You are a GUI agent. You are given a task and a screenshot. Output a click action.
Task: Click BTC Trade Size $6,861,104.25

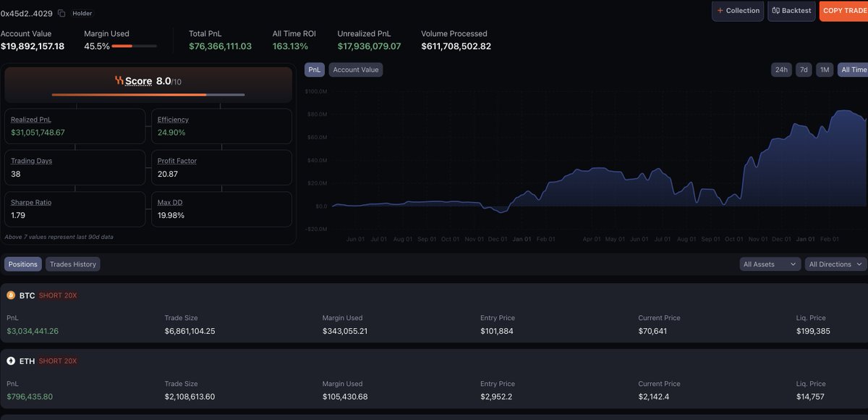[190, 331]
